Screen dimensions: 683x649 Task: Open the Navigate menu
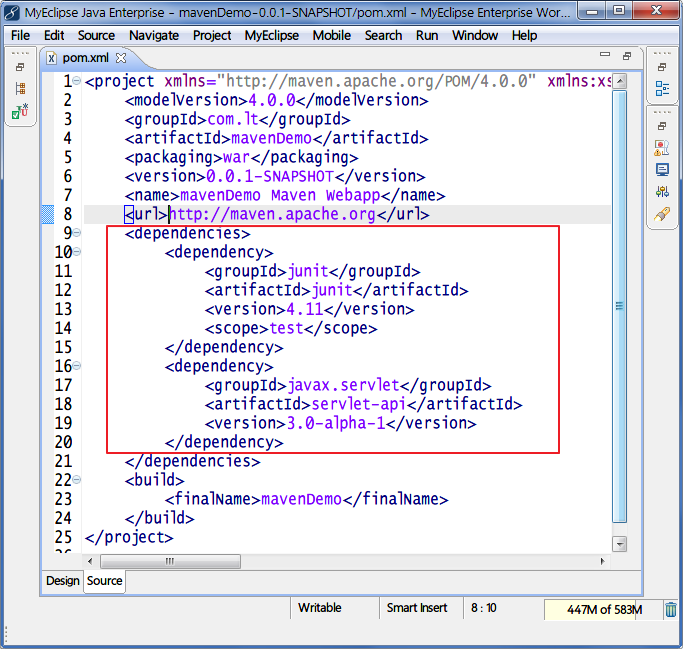click(154, 35)
